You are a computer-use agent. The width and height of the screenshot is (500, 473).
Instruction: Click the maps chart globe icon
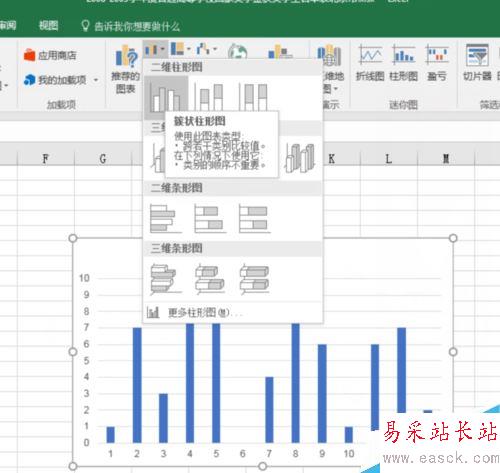click(237, 52)
